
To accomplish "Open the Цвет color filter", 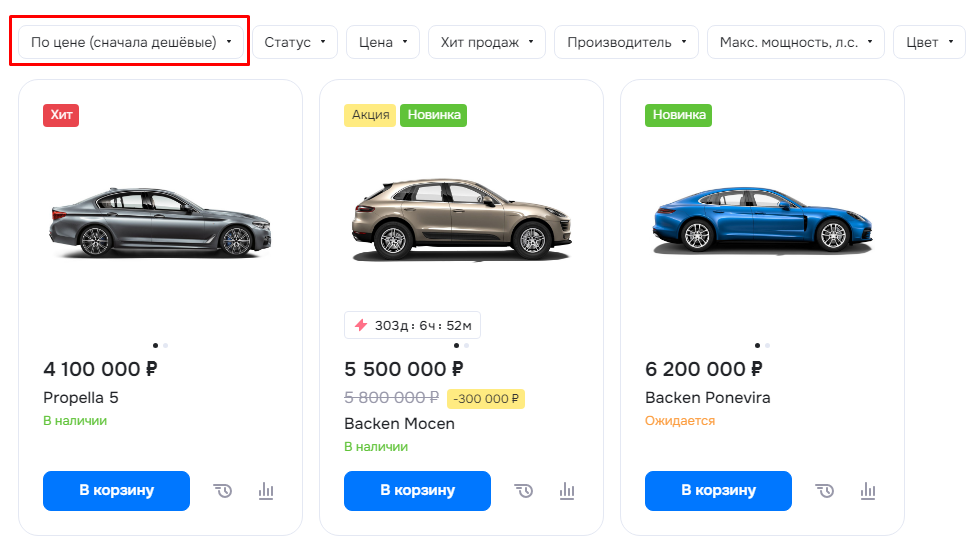I will pos(929,42).
